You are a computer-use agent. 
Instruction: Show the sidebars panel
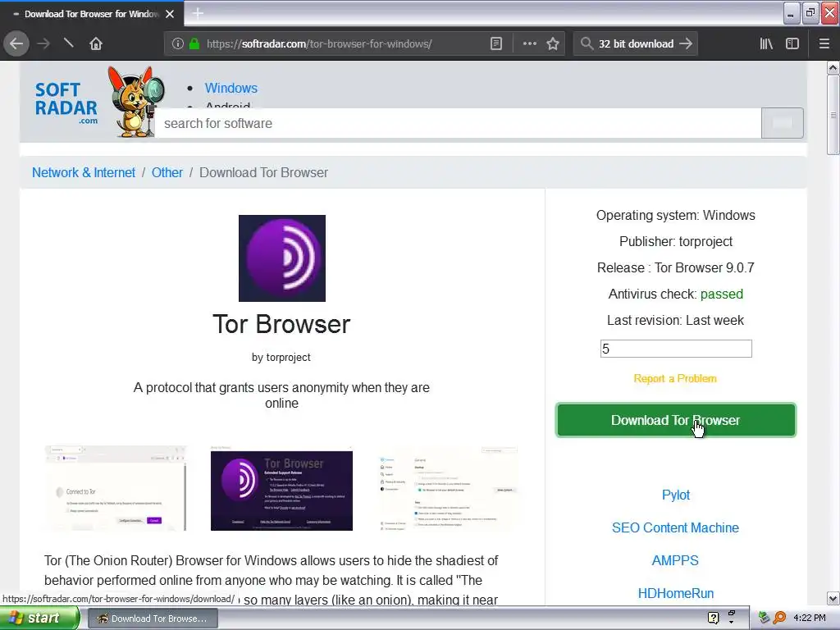click(792, 44)
